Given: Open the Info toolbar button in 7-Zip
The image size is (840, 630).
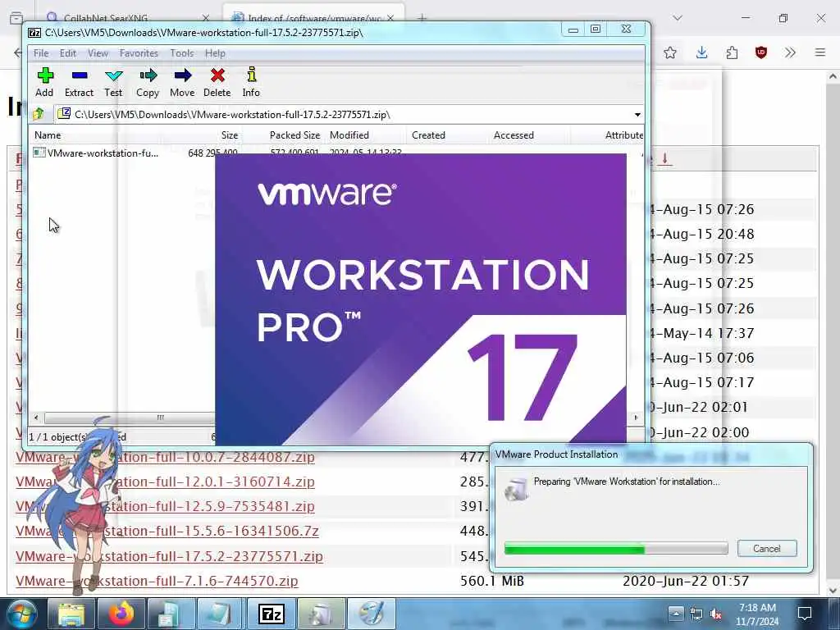Looking at the screenshot, I should click(x=251, y=83).
